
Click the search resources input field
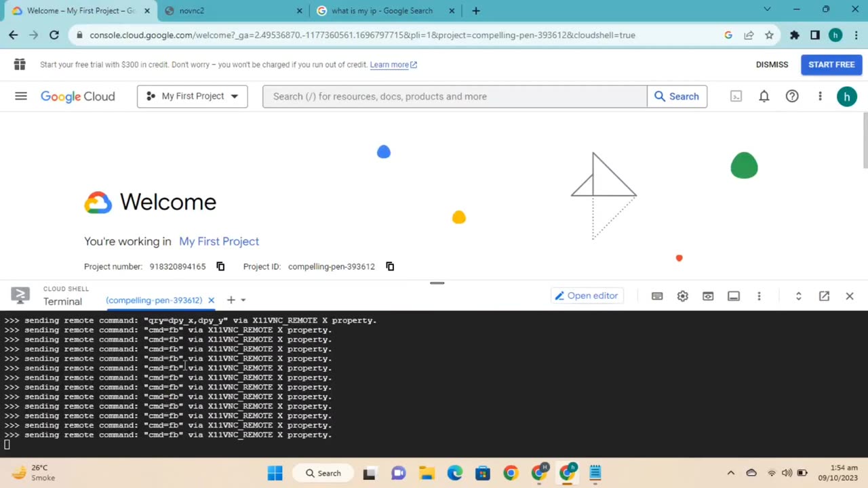(455, 96)
